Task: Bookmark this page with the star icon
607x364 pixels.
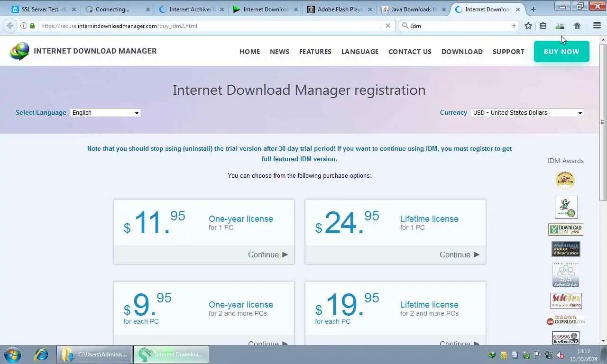Action: [528, 26]
